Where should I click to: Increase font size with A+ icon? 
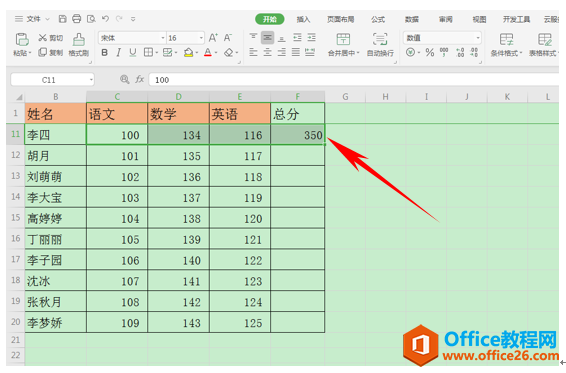(213, 38)
